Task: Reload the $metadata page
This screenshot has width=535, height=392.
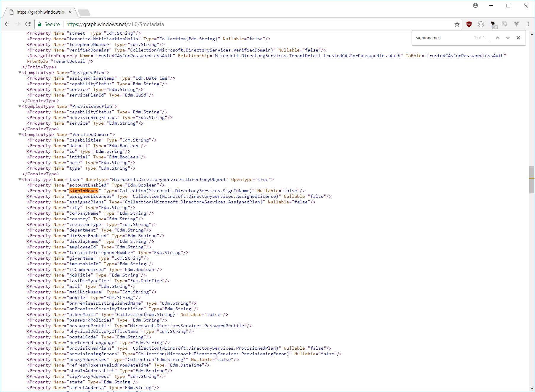Action: (x=28, y=24)
